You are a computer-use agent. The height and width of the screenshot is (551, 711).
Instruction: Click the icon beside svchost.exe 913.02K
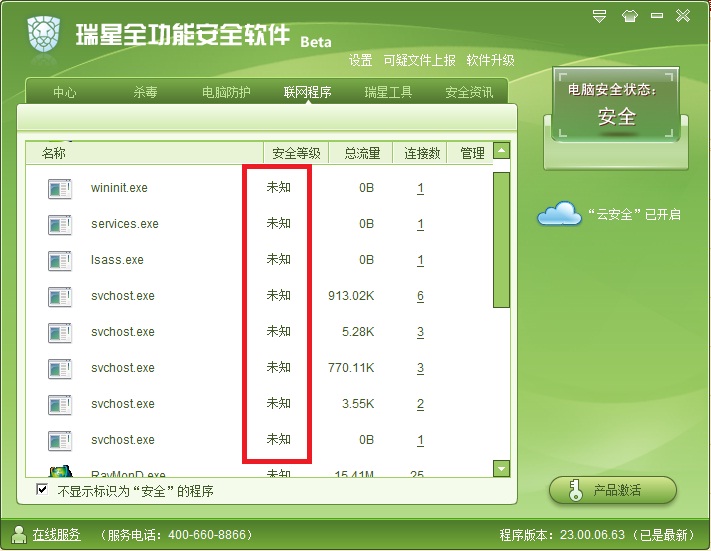tap(59, 297)
